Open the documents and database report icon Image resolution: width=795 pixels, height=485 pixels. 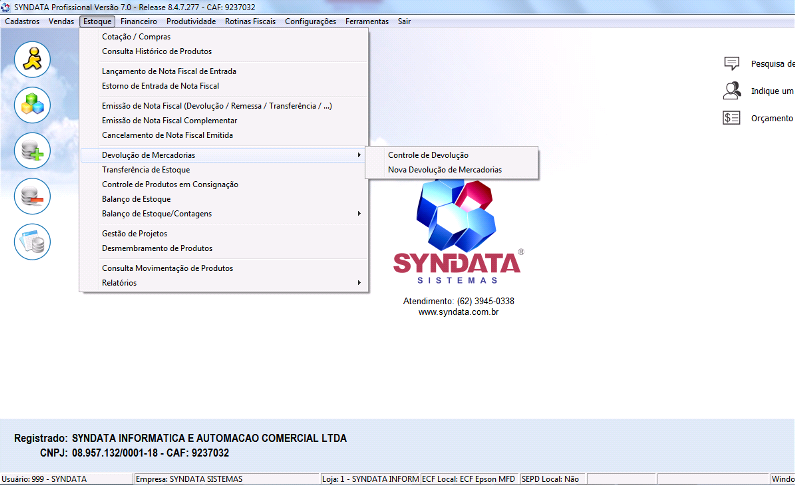coord(32,242)
